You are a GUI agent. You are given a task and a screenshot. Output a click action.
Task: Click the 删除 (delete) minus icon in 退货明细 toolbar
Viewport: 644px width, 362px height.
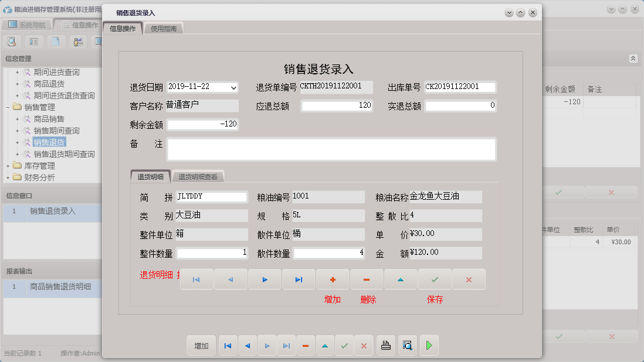tap(367, 279)
